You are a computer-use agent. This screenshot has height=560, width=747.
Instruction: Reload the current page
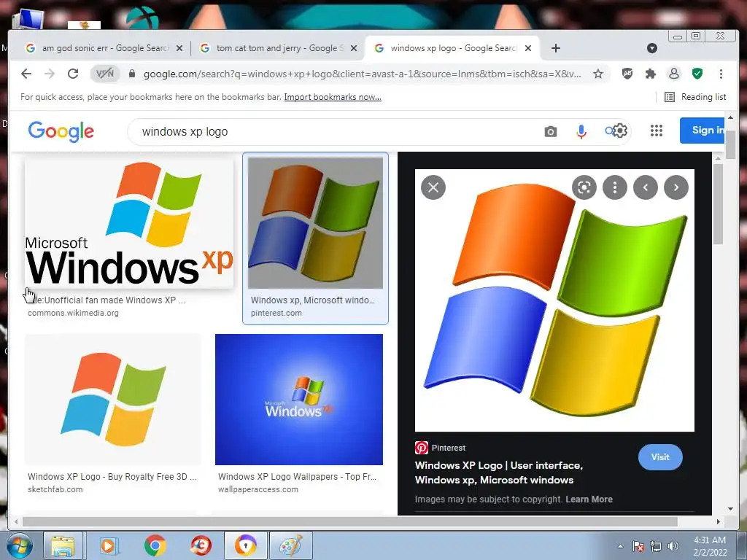[73, 74]
